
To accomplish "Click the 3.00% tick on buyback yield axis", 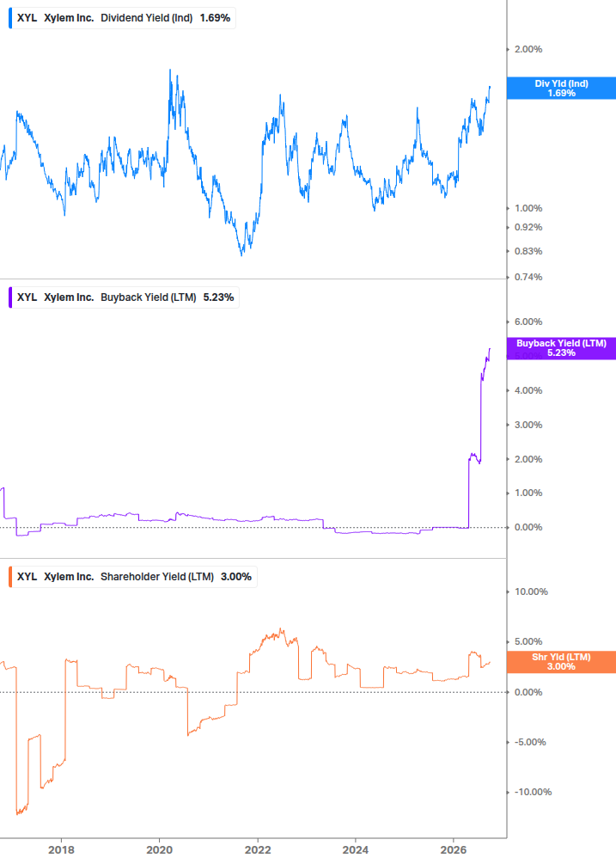I will (x=528, y=425).
